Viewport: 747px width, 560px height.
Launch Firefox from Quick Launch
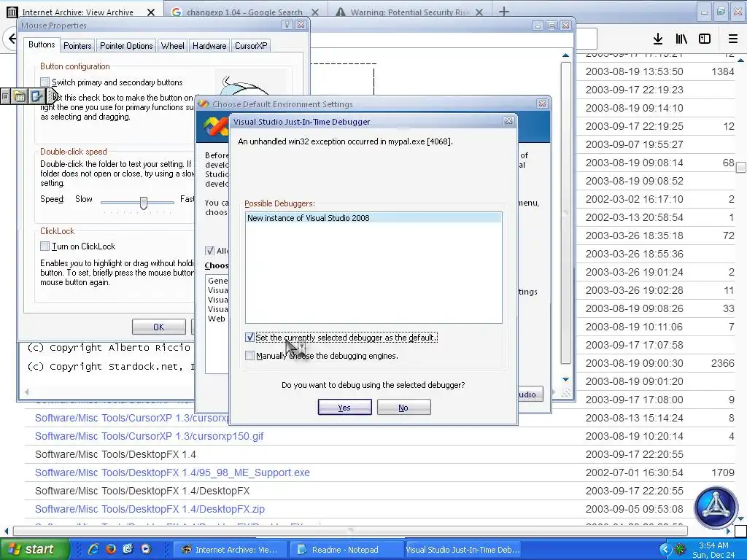pos(111,549)
